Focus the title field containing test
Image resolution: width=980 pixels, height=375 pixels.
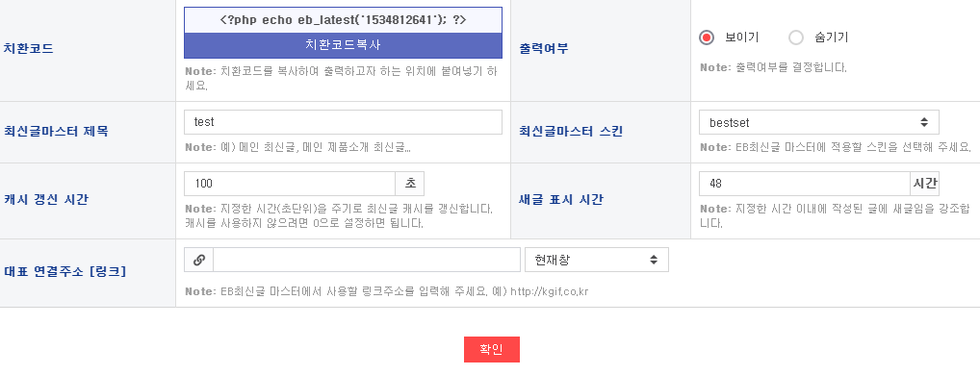[x=343, y=122]
